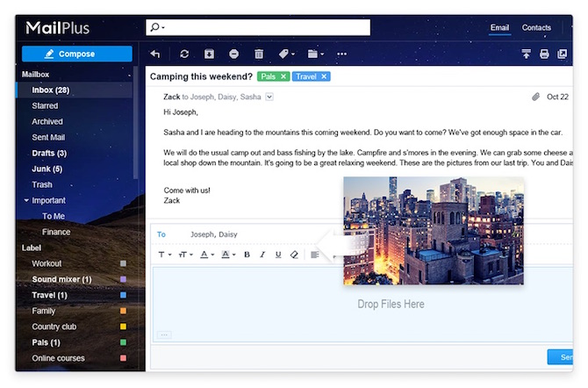Open the more actions ellipsis menu

pos(341,54)
